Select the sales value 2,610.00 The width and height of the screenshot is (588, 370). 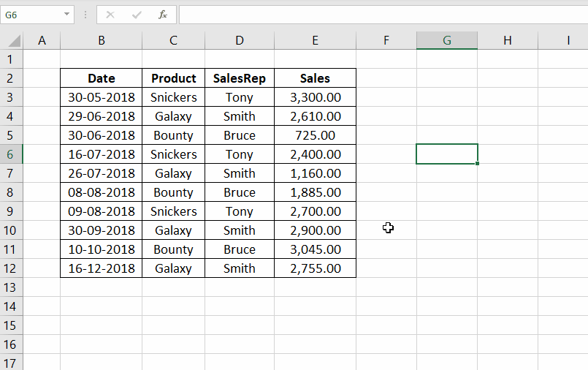coord(316,116)
